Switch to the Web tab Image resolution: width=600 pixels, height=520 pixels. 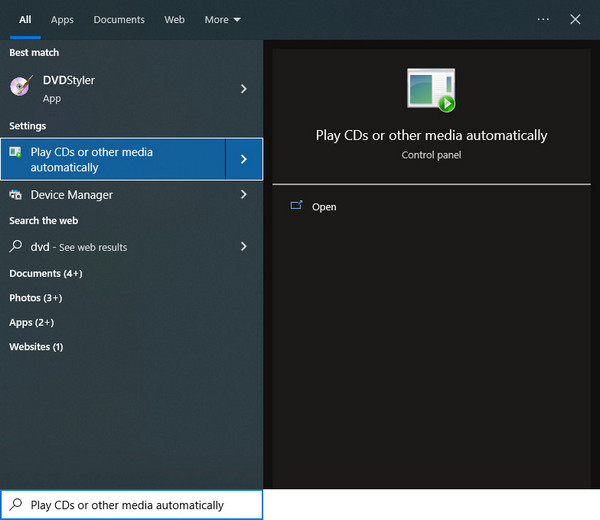174,20
